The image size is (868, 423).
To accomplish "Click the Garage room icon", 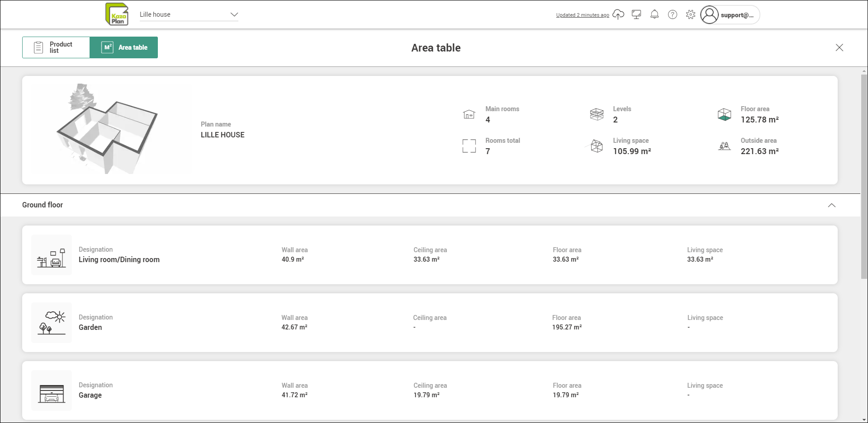I will tap(52, 390).
